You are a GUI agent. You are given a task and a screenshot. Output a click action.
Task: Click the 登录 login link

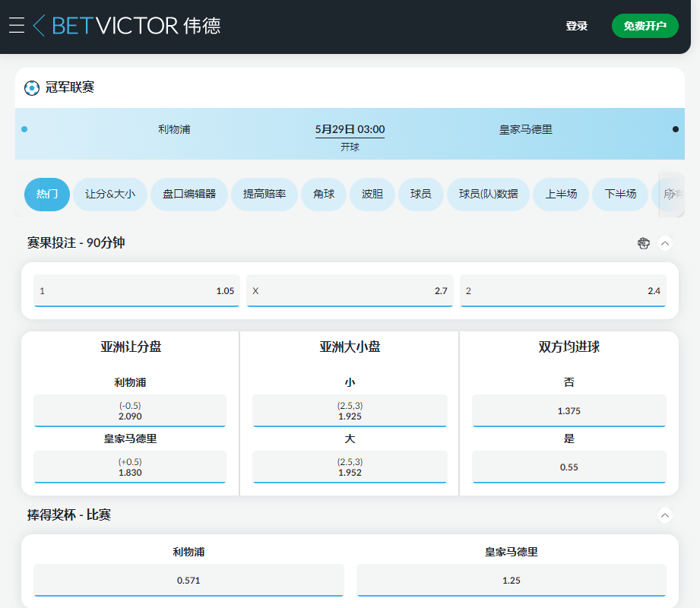pyautogui.click(x=577, y=25)
